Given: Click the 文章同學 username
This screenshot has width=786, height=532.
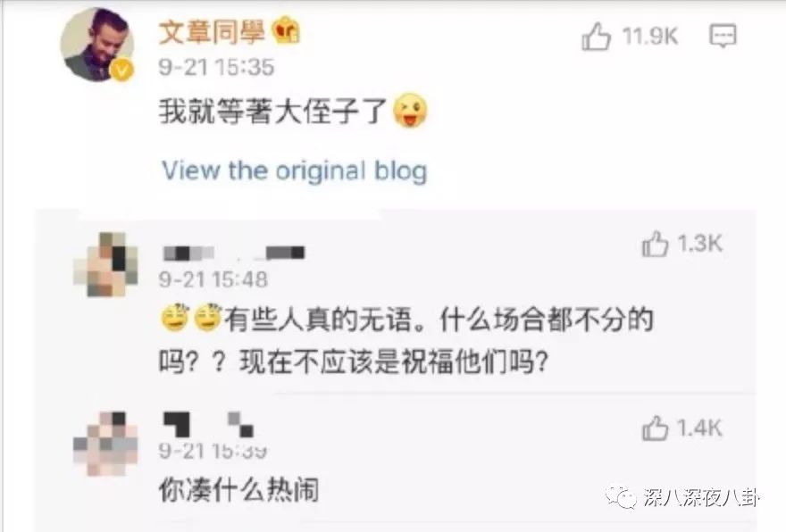Looking at the screenshot, I should point(212,32).
